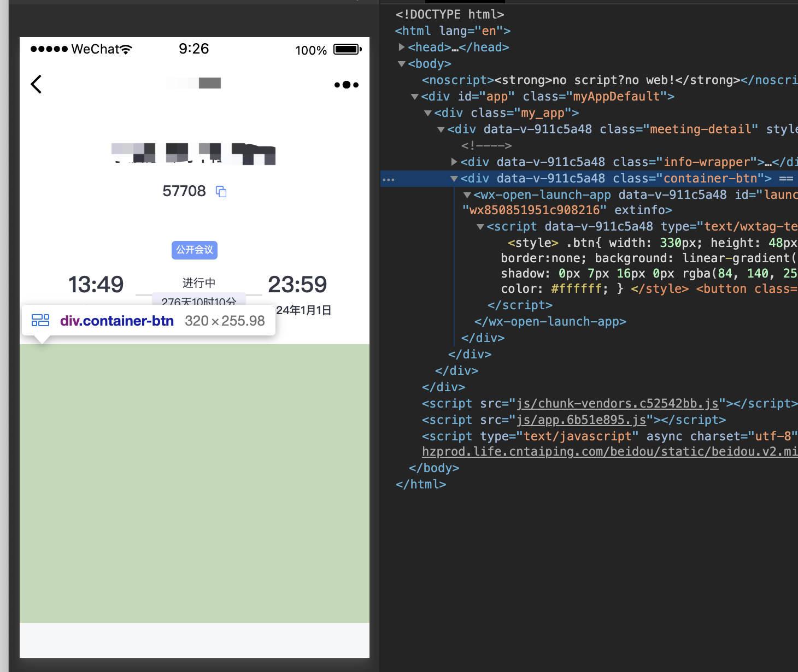Viewport: 798px width, 672px height.
Task: Select the closing </body> tag
Action: (x=434, y=468)
